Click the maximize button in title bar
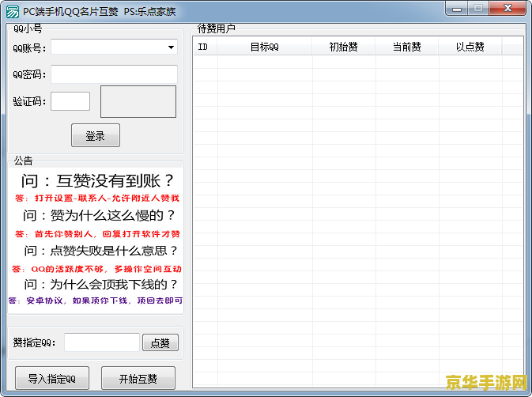 [x=478, y=8]
